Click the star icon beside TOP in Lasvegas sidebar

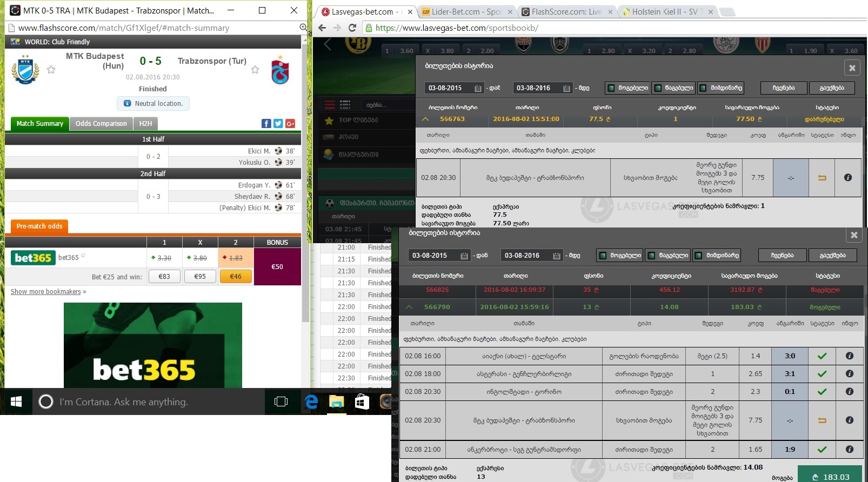[329, 120]
